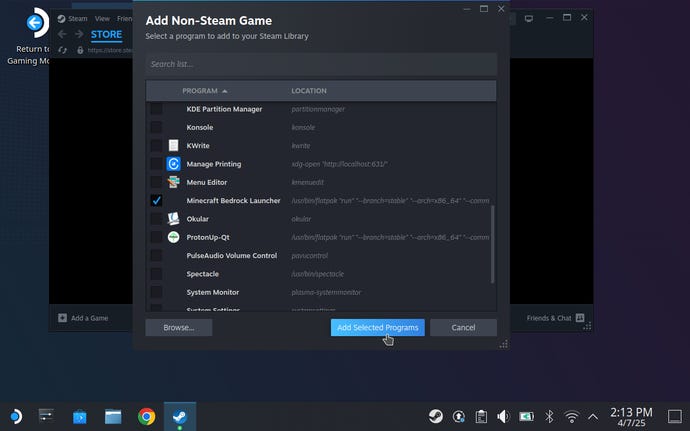
Task: Click the Bluetooth tray icon
Action: [549, 416]
